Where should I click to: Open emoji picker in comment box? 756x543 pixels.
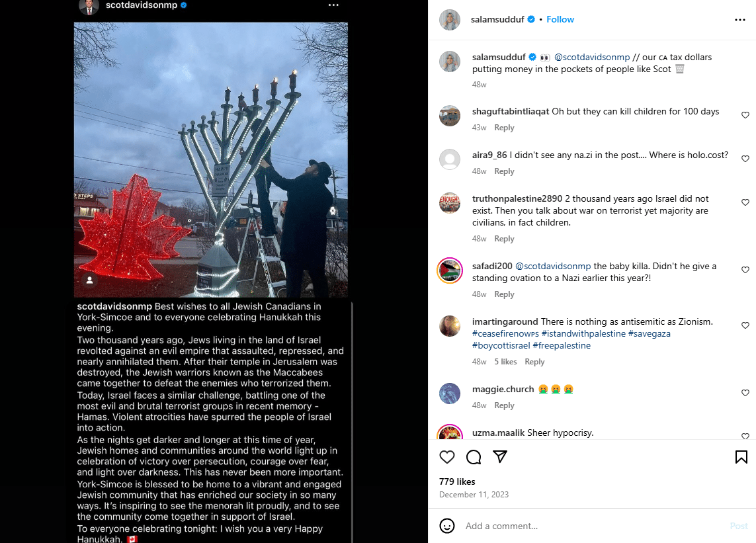coord(447,526)
